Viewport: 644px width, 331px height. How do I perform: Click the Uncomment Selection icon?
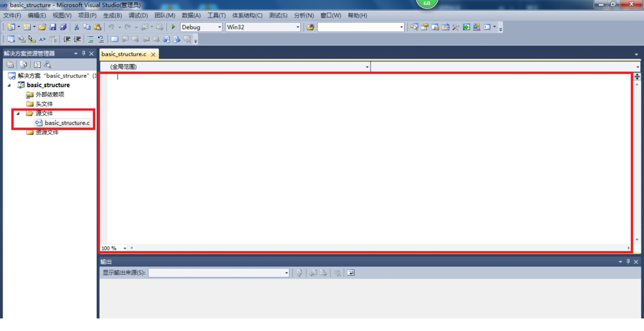pos(101,40)
